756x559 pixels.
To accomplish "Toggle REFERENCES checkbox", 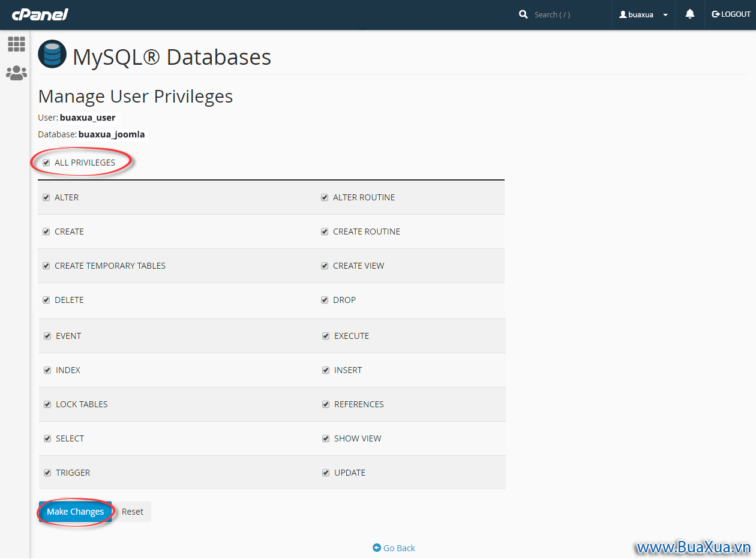I will 326,404.
